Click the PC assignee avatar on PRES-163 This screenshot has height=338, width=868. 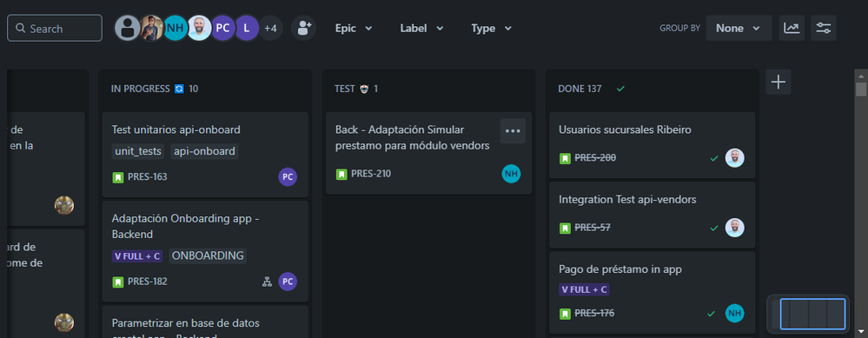tap(288, 177)
